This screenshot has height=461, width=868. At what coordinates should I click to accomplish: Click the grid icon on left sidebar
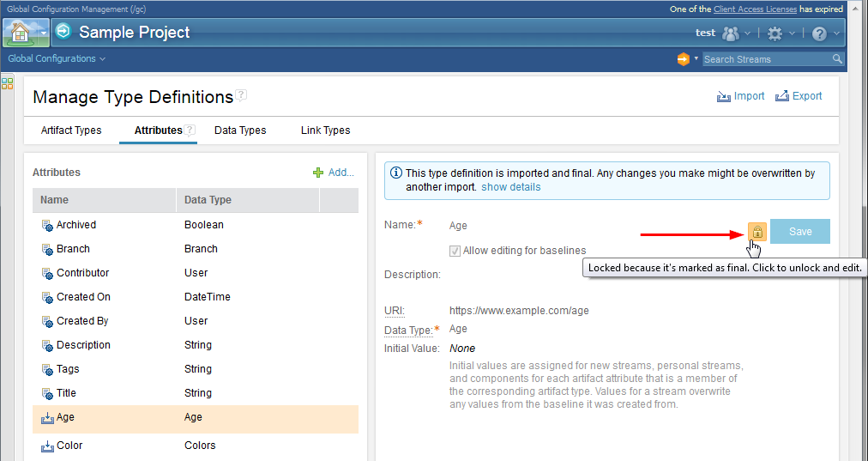coord(8,83)
